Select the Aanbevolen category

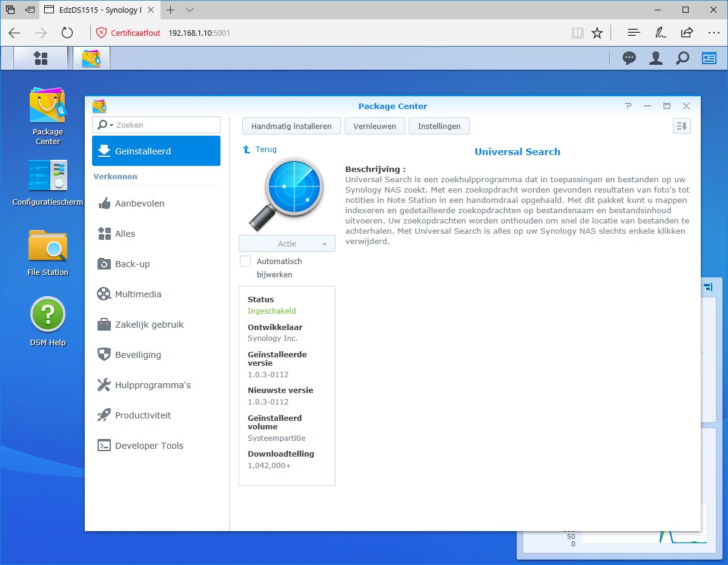(156, 203)
